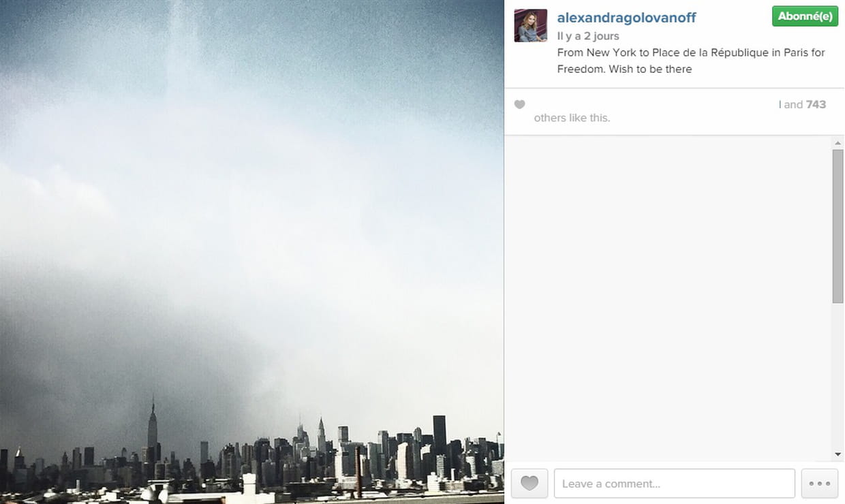This screenshot has height=504, width=845.
Task: Select the caption mentioning Place de la République
Action: pos(691,61)
